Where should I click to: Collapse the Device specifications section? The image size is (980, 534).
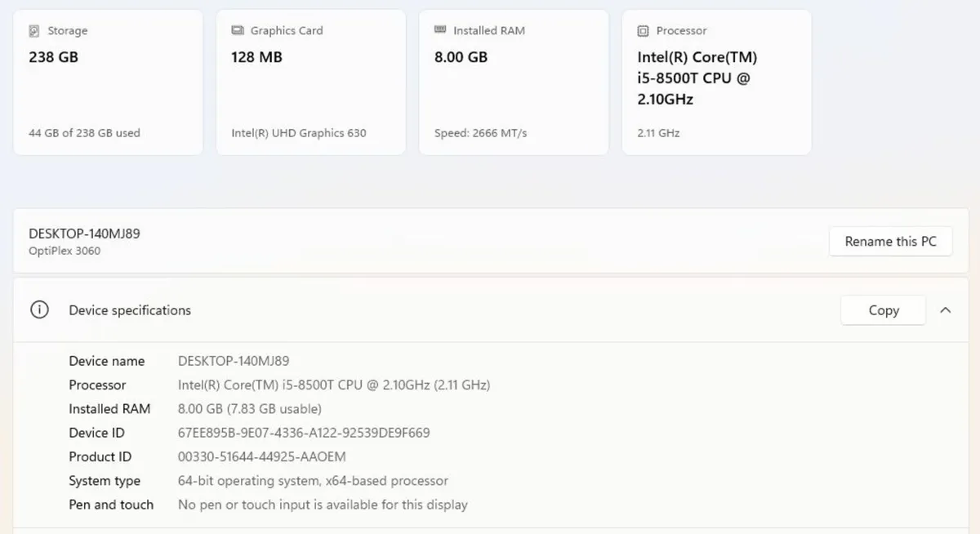click(x=946, y=310)
